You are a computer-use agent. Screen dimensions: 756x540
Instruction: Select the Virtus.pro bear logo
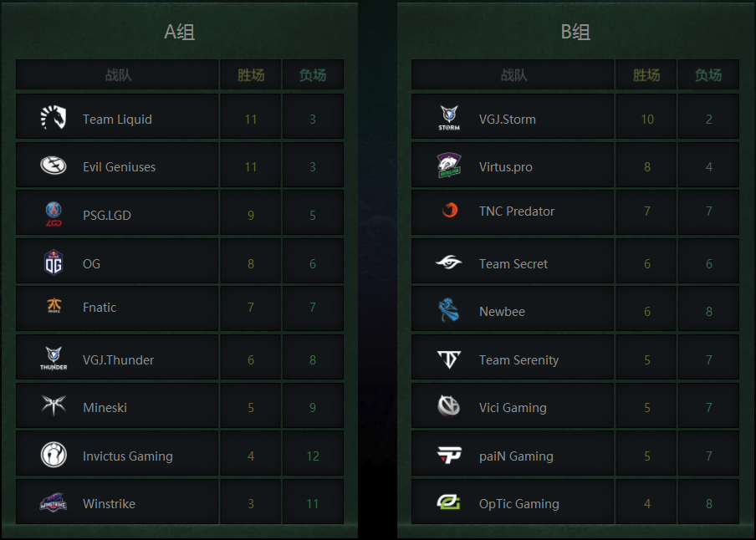click(449, 166)
